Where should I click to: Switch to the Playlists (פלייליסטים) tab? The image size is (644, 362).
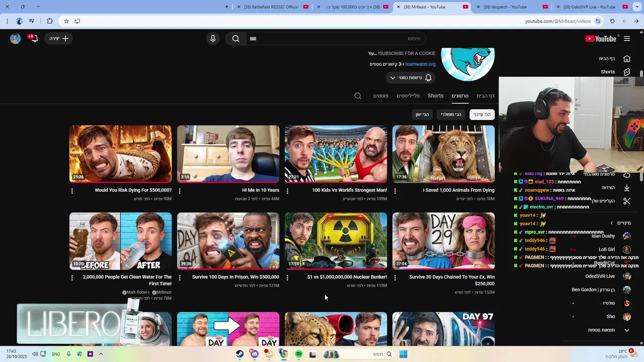[x=408, y=96]
